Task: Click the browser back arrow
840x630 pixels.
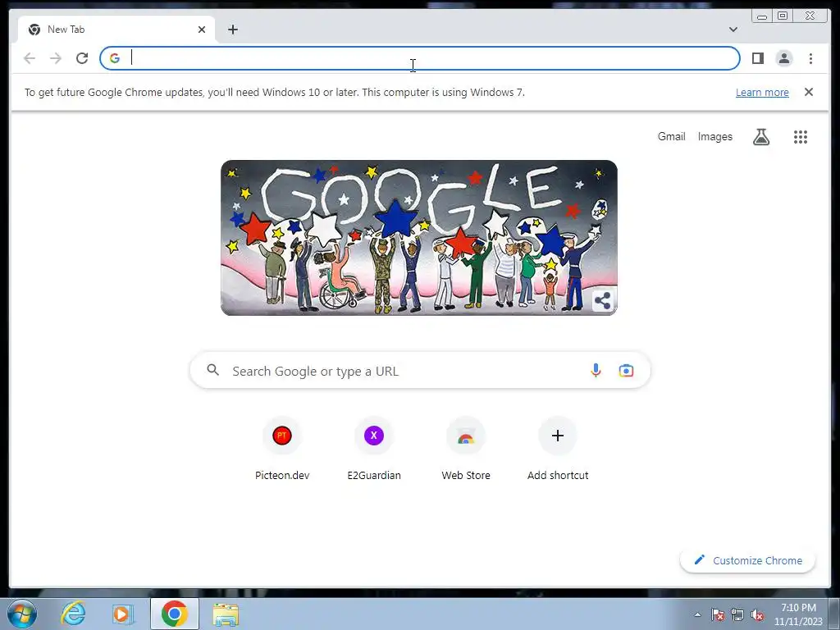Action: coord(30,58)
